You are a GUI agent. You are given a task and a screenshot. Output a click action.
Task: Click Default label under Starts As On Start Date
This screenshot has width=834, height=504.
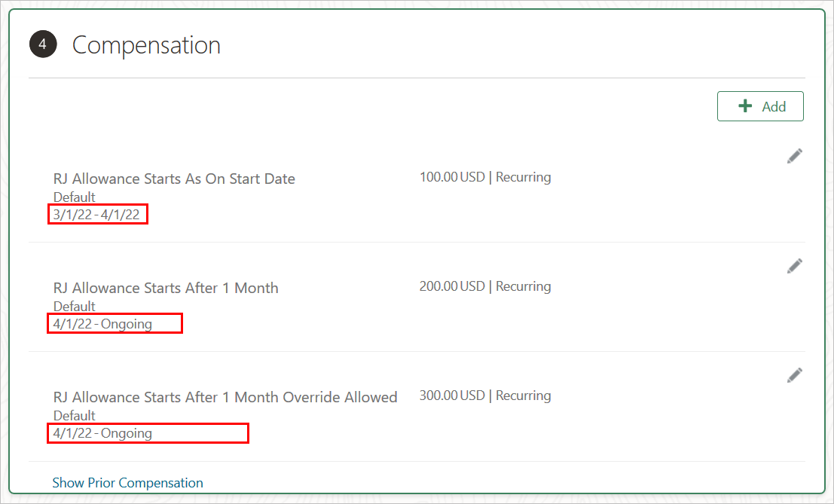coord(75,197)
